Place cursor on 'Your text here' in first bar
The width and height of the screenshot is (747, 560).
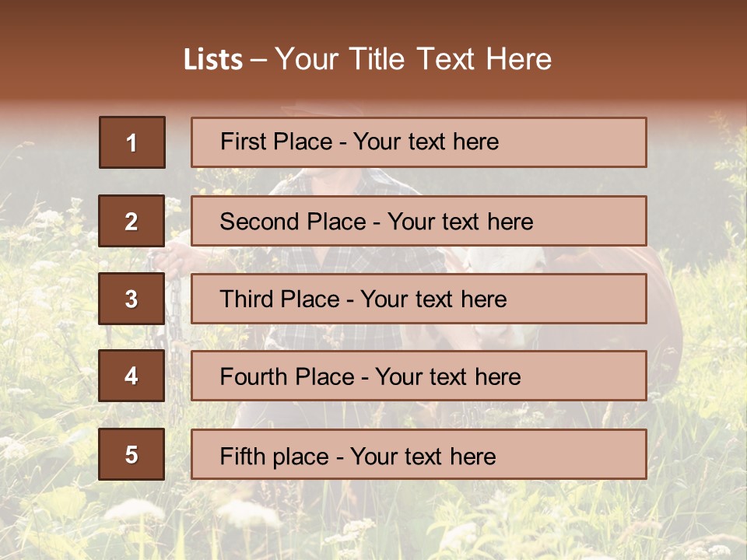[426, 142]
